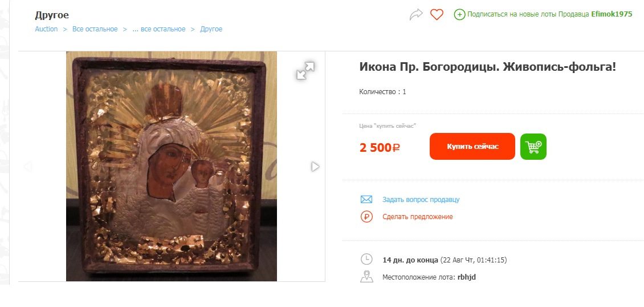Open "Задать вопрос продавцу" link

tap(421, 200)
